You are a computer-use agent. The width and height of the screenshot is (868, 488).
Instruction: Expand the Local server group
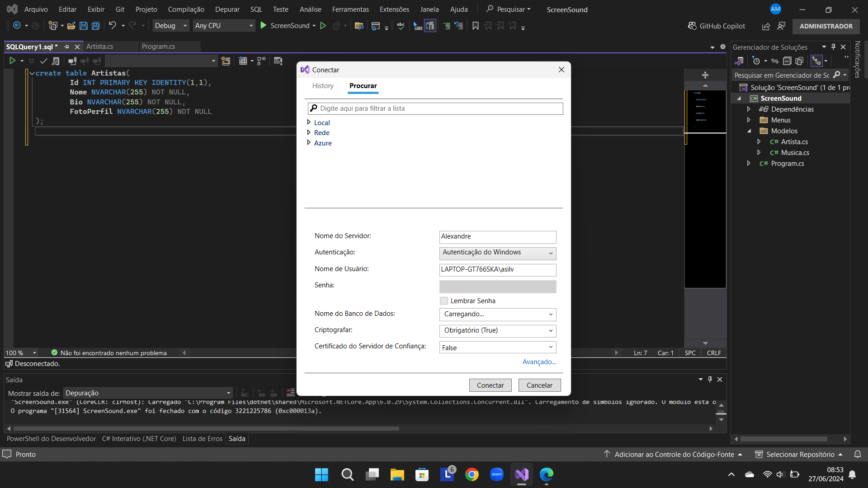pos(309,122)
